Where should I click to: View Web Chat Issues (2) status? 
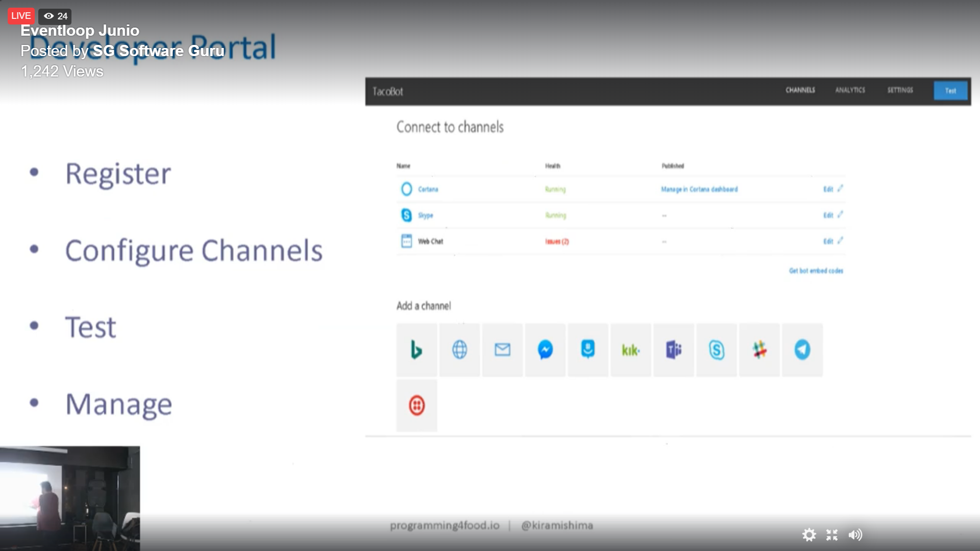coord(557,241)
